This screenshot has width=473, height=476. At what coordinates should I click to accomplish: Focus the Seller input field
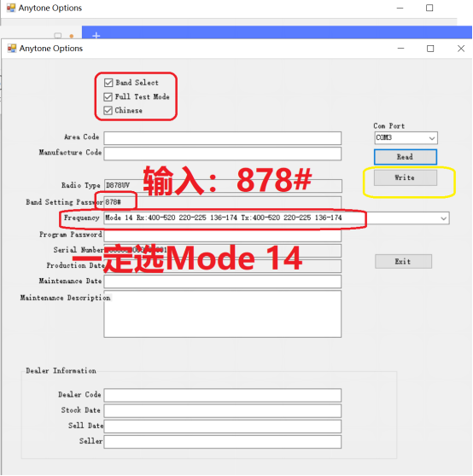click(222, 442)
